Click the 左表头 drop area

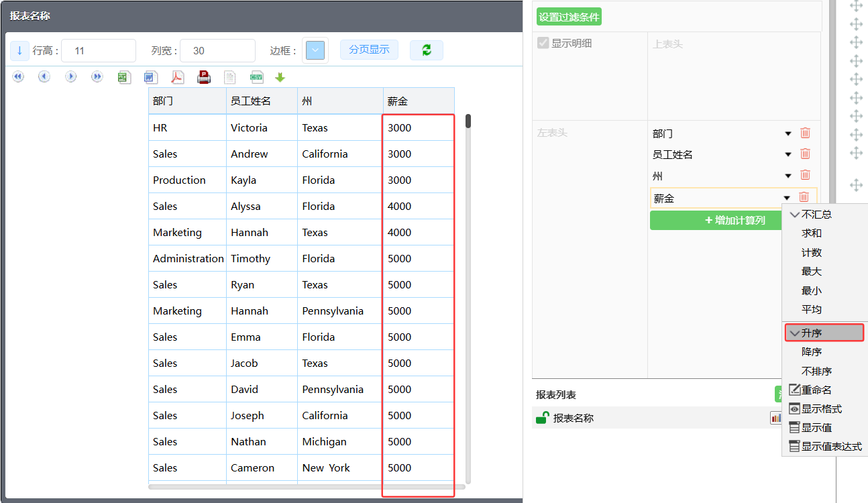(590, 249)
